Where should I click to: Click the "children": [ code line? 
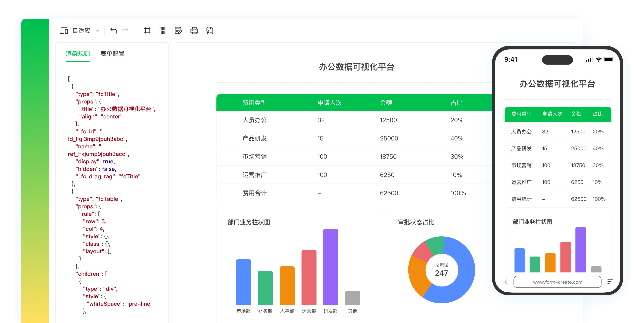tap(91, 274)
